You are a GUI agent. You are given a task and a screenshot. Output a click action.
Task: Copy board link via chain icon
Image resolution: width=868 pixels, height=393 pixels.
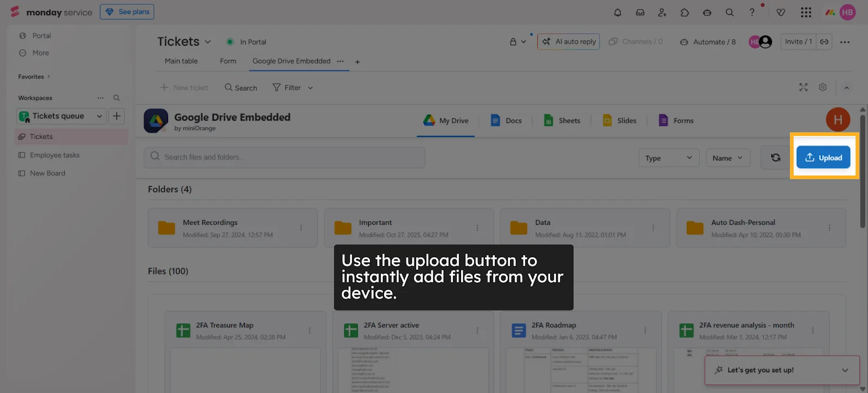824,42
